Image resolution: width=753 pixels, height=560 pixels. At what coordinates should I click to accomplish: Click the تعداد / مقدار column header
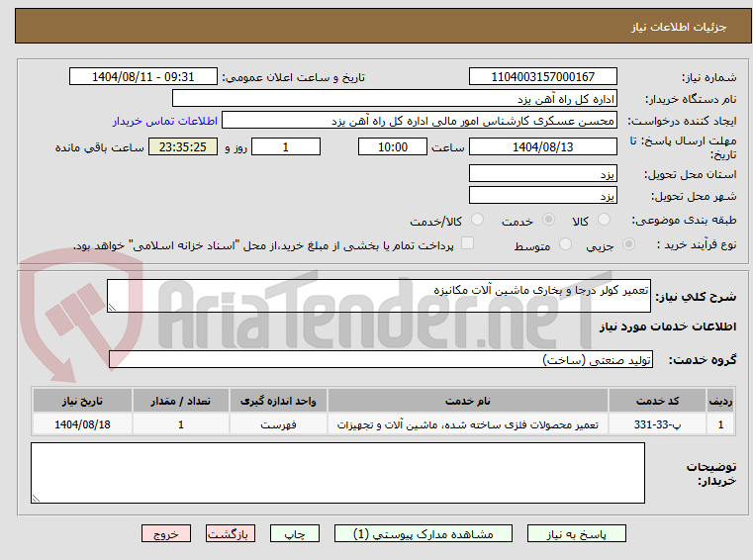180,401
